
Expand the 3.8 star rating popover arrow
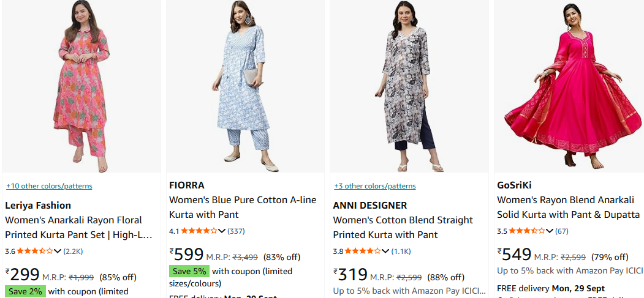[384, 251]
